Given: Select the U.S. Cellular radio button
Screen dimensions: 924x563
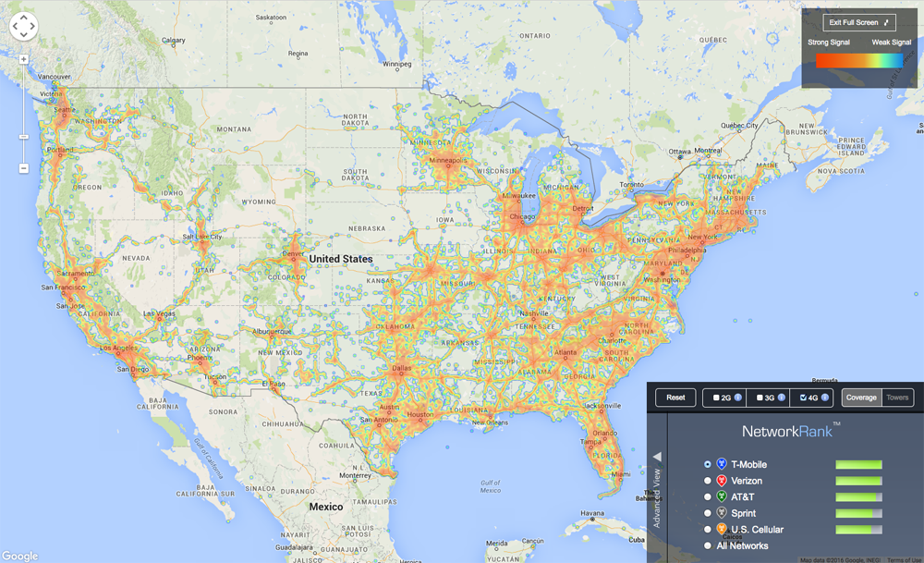Looking at the screenshot, I should click(x=707, y=530).
